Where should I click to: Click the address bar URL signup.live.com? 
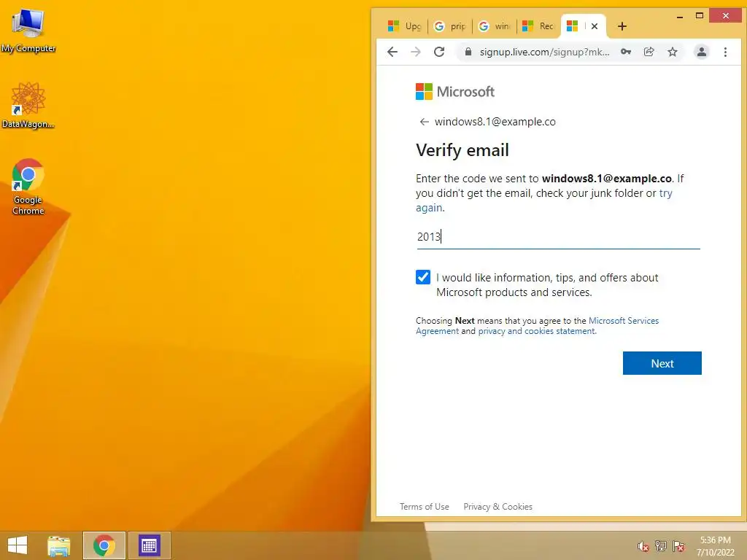[x=544, y=52]
